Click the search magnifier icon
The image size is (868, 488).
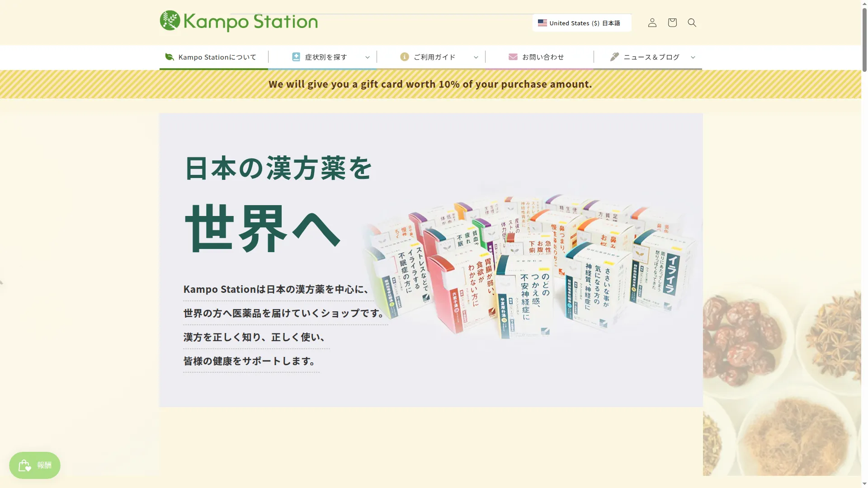692,23
